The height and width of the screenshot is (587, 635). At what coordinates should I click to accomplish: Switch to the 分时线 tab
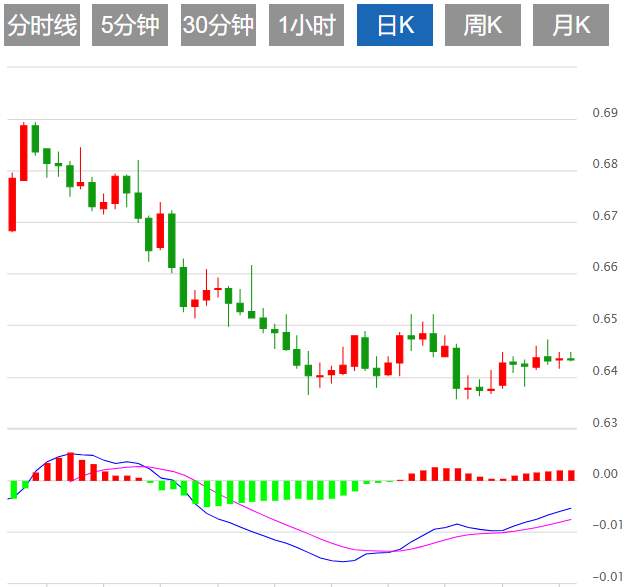pyautogui.click(x=42, y=25)
